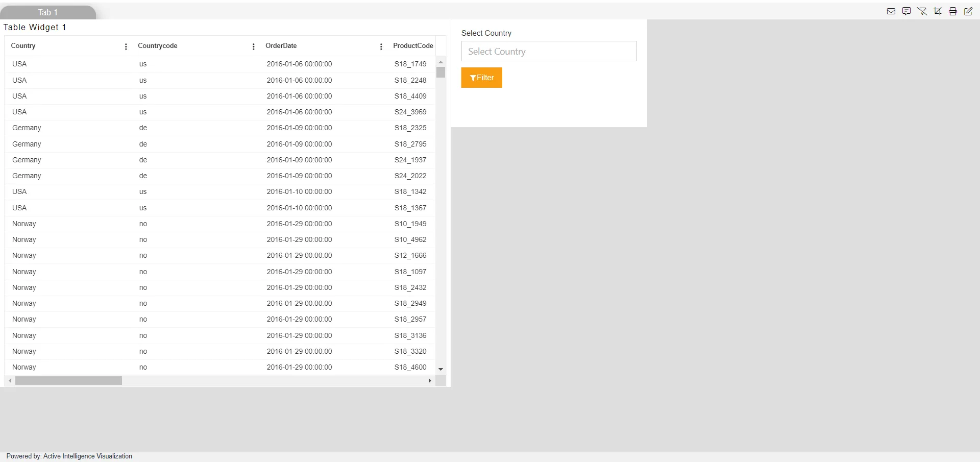Click the crop icon in toolbar
Viewport: 980px width, 462px height.
coord(938,11)
